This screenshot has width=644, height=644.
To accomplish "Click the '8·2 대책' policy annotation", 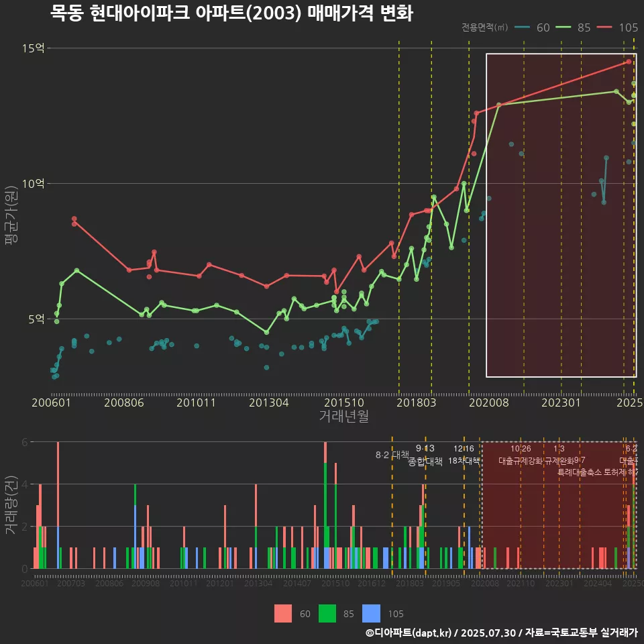I will coord(392,455).
